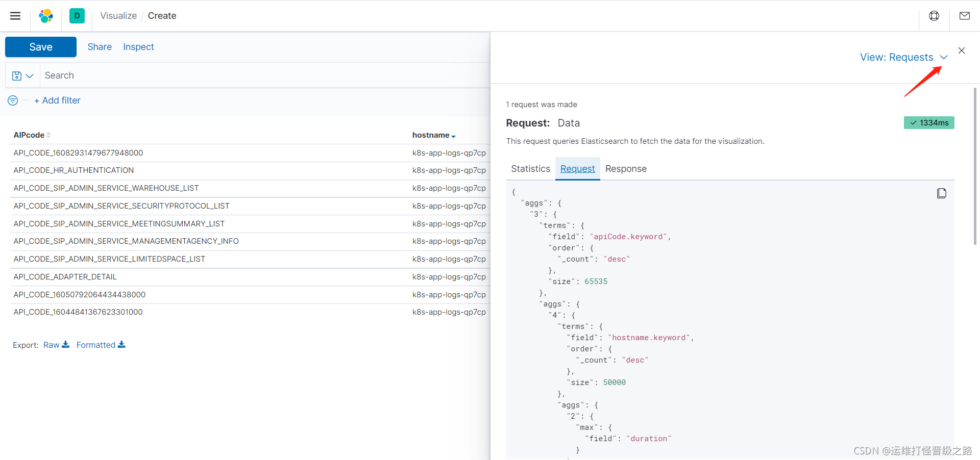Open saved query disk icon
The width and height of the screenshot is (980, 460).
pos(17,75)
